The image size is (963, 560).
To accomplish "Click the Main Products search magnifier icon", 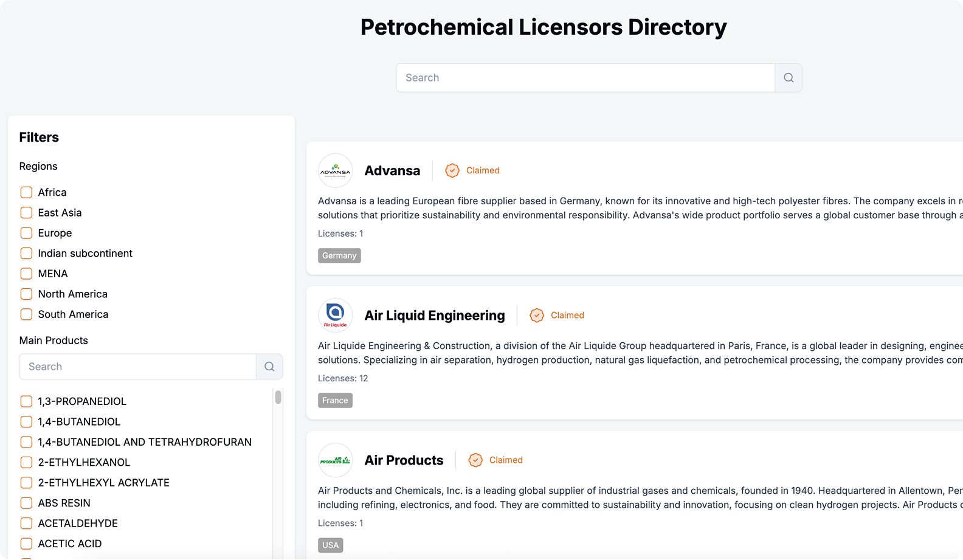I will (x=269, y=367).
